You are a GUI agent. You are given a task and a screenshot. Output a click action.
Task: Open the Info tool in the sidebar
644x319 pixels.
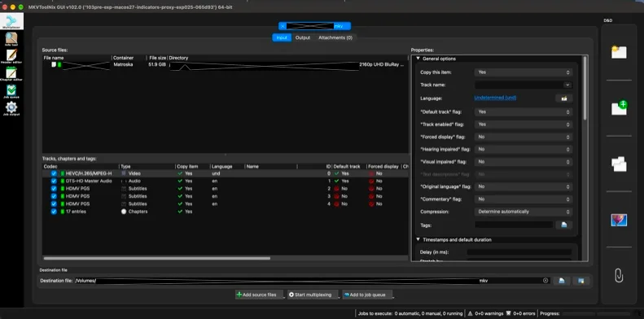pos(11,38)
